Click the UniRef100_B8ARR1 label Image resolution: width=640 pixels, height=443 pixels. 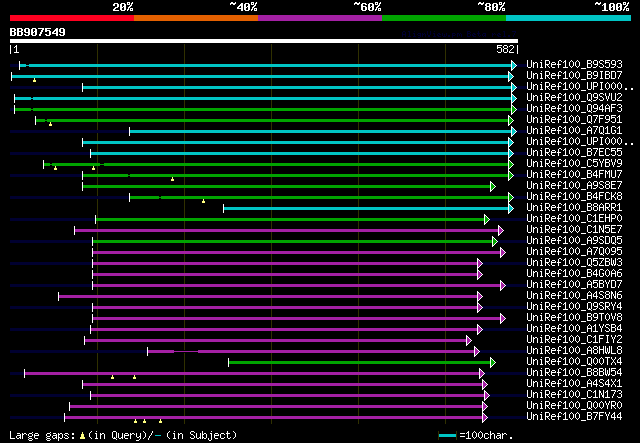click(574, 208)
